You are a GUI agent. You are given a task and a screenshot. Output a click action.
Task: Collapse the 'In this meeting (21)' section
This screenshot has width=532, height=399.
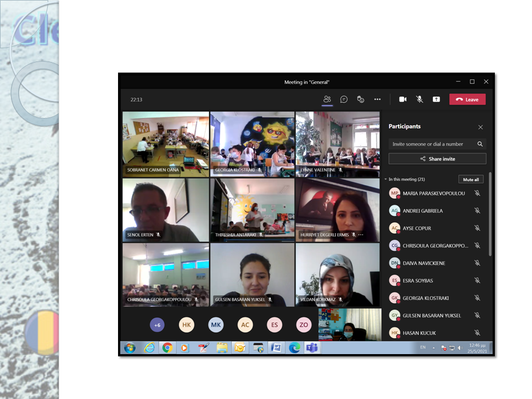pyautogui.click(x=386, y=180)
